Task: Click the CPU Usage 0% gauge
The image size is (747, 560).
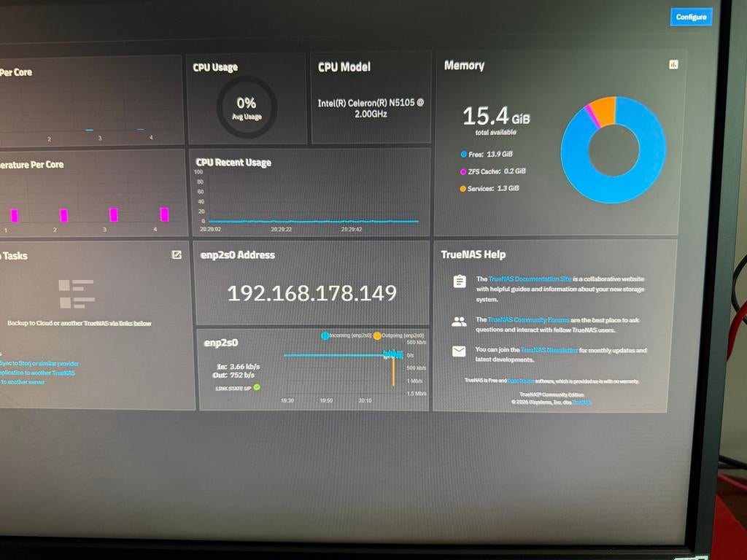Action: (x=247, y=108)
